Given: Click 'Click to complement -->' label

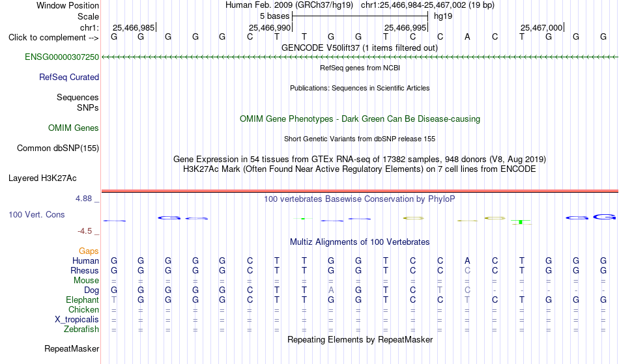Looking at the screenshot, I should coord(53,38).
